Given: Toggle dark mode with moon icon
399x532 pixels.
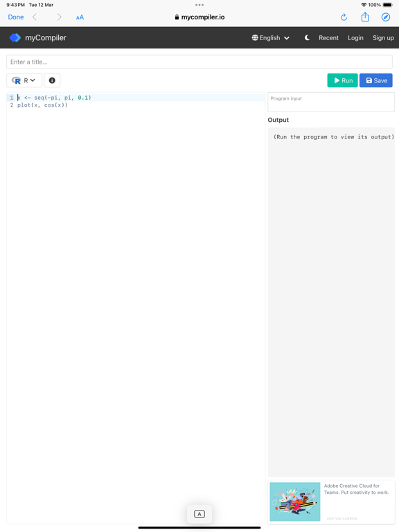Looking at the screenshot, I should tap(307, 37).
